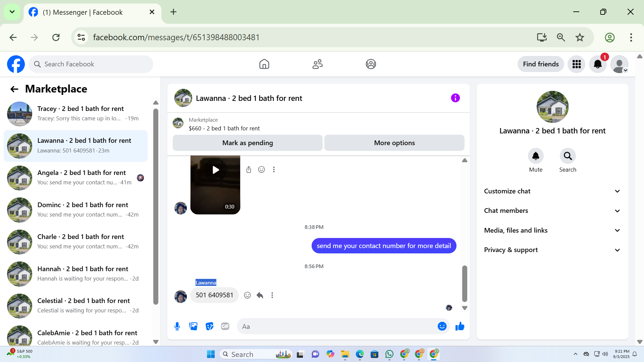Click the Search Facebook field
Image resolution: width=644 pixels, height=362 pixels.
coord(91,64)
